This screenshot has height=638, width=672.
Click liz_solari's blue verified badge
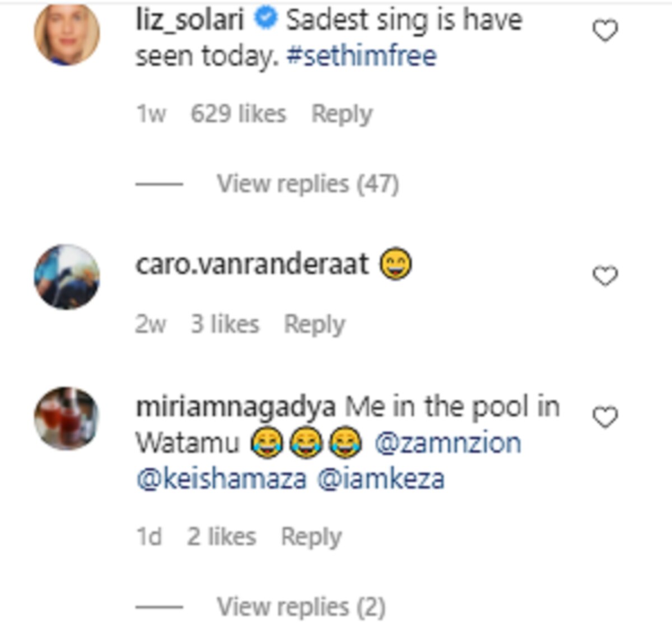click(266, 20)
